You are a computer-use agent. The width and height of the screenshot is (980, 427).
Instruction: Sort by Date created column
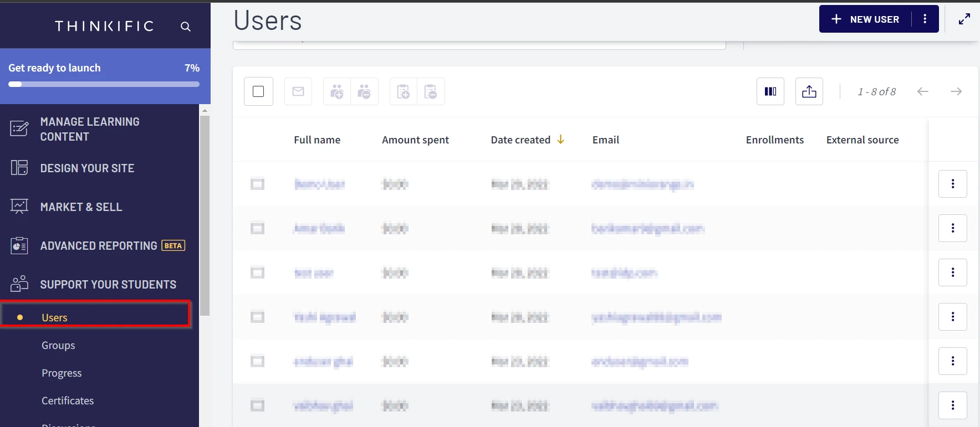[x=520, y=140]
